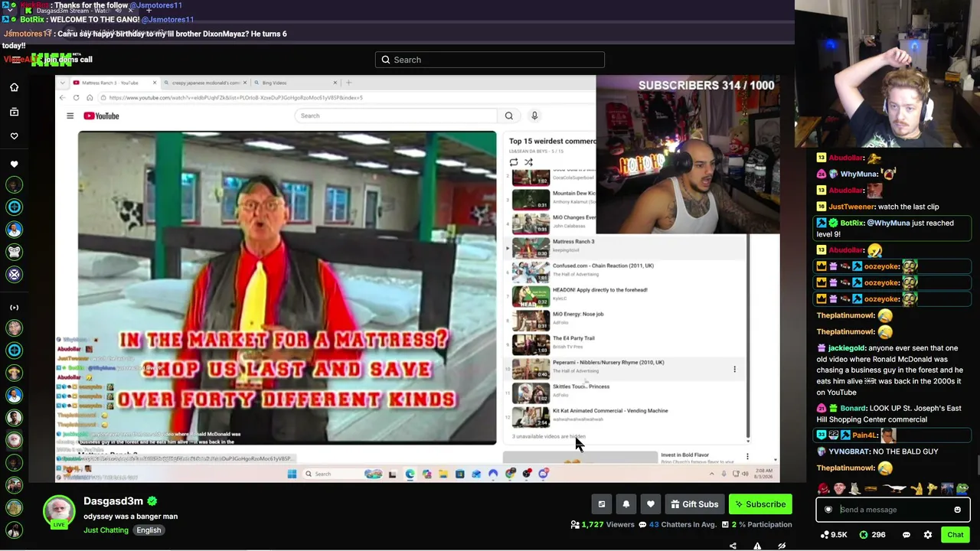This screenshot has width=980, height=551.
Task: Open chat settings gear
Action: (x=928, y=535)
